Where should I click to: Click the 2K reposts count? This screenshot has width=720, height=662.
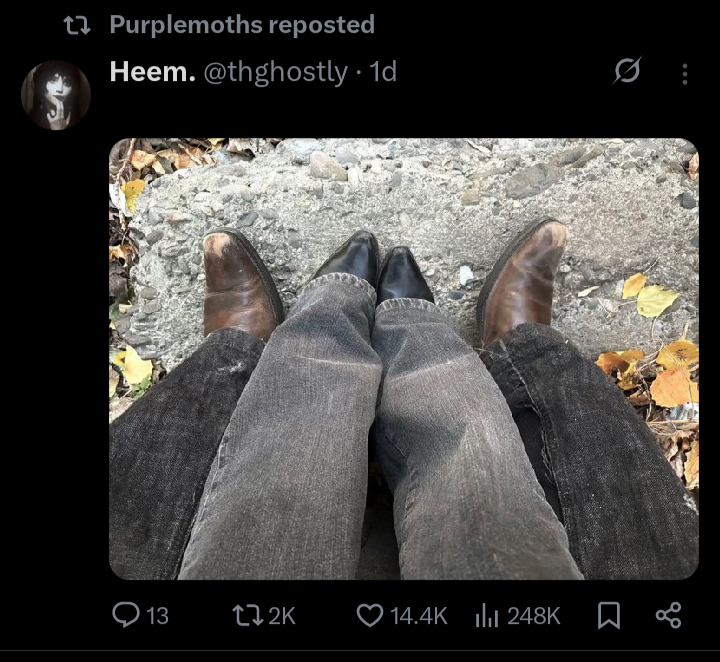click(281, 616)
